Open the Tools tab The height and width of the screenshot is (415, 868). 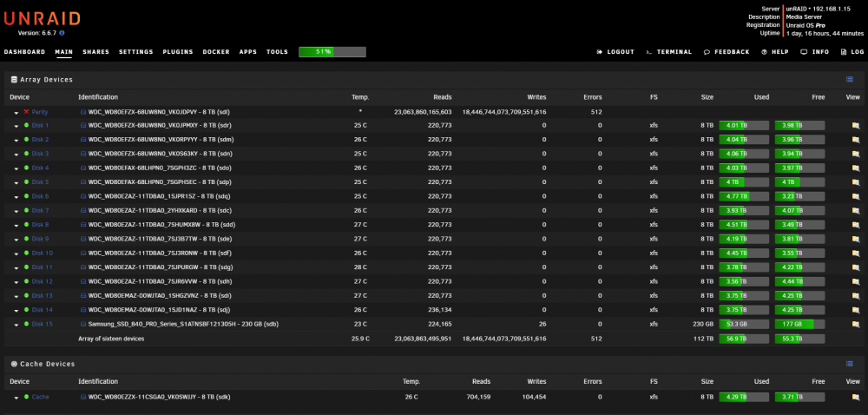(x=277, y=52)
